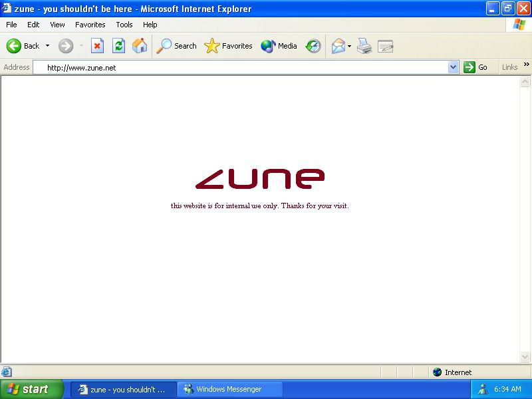Click the text "this website is for internal use only"
This screenshot has width=532, height=399.
224,205
